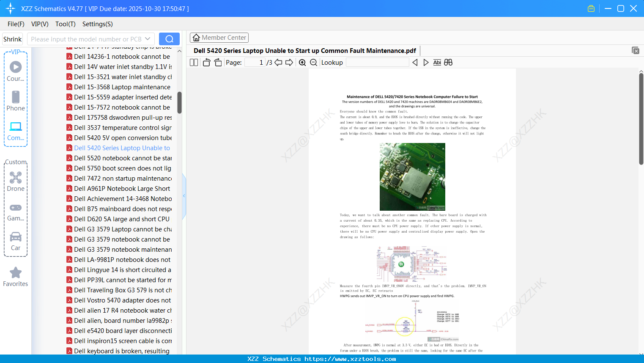Click the Lookup text field
This screenshot has width=644, height=363.
coord(378,63)
